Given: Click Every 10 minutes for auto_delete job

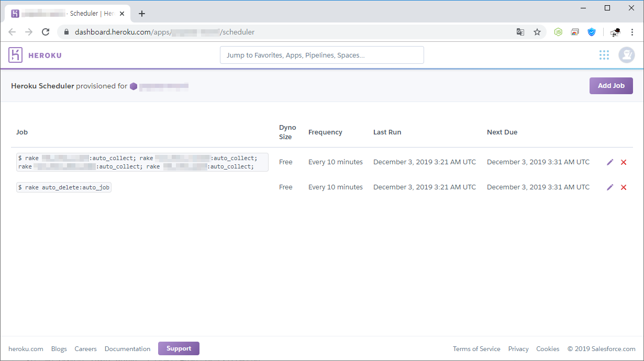Looking at the screenshot, I should [336, 187].
